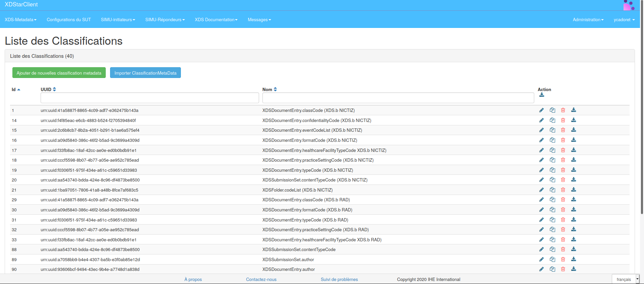Delete classification row Id 16 via trash icon
Viewport: 644px width, 284px height.
pos(563,140)
